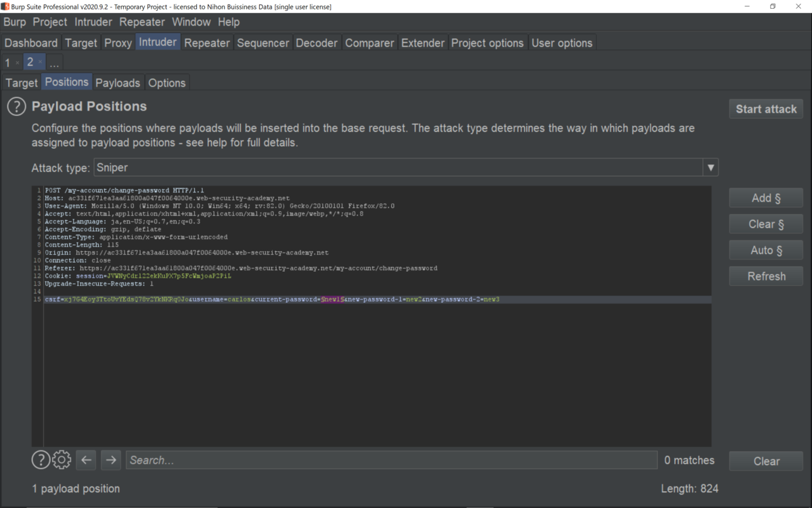Click the 'Length: 824' status text
Viewport: 812px width, 508px height.
690,488
